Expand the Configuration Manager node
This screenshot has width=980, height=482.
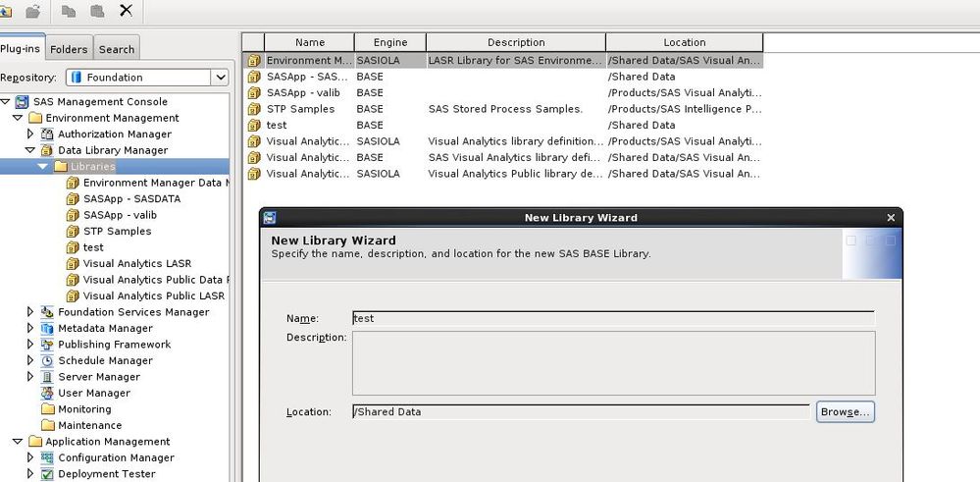click(30, 457)
